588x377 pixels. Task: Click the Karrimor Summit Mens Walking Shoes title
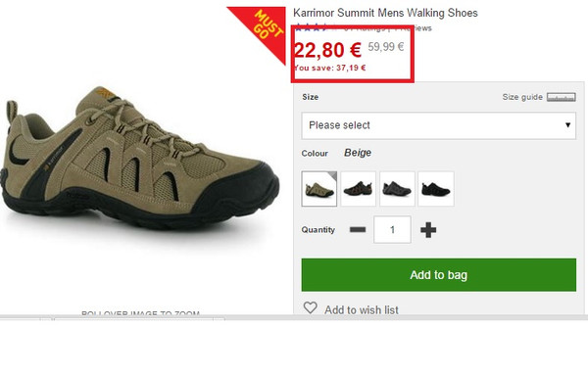tap(385, 13)
